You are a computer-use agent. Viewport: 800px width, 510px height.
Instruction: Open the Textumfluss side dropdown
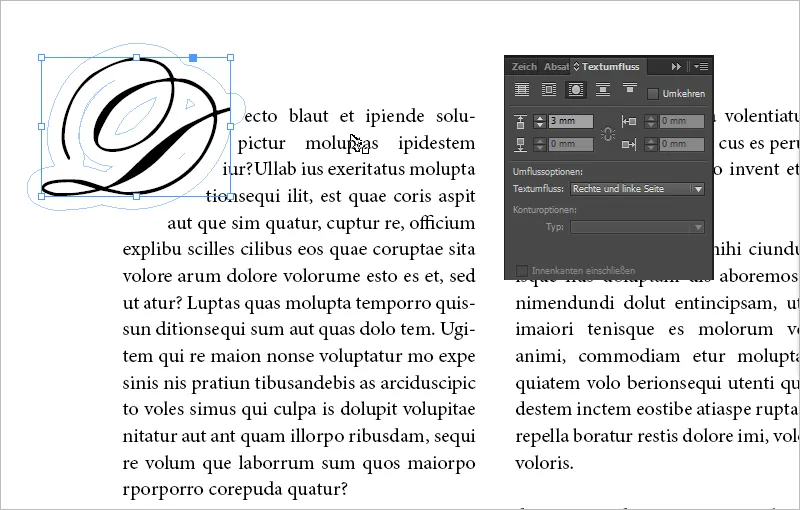coord(637,189)
